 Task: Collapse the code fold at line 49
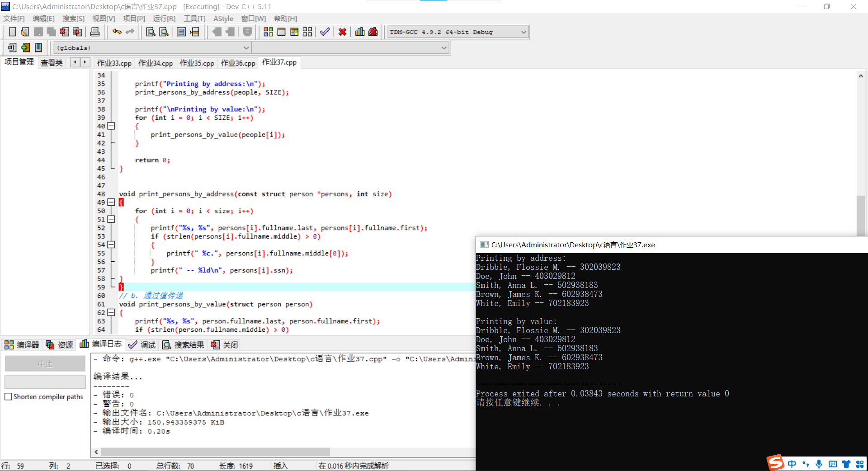(x=111, y=202)
